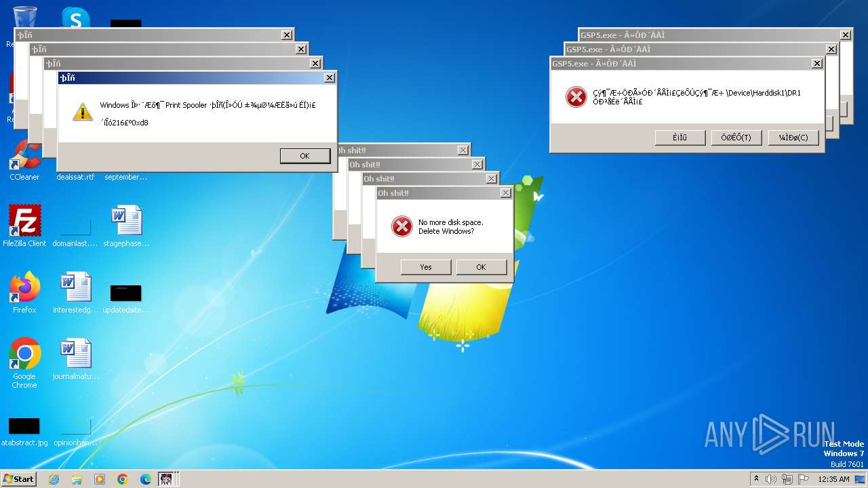Select the atabstract.jpg image file
The width and height of the screenshot is (868, 488).
pos(24,432)
